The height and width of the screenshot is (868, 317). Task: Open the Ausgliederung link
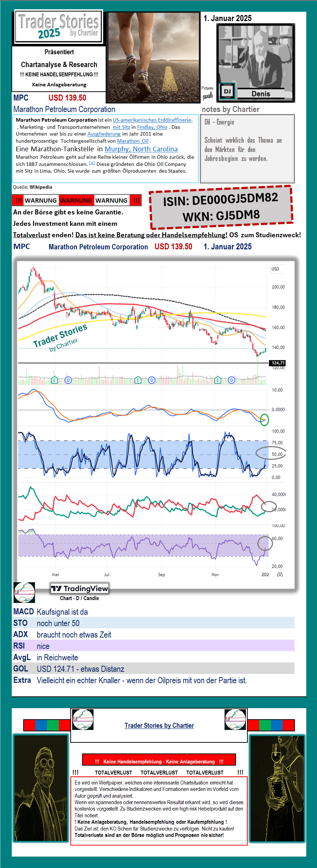[x=104, y=134]
